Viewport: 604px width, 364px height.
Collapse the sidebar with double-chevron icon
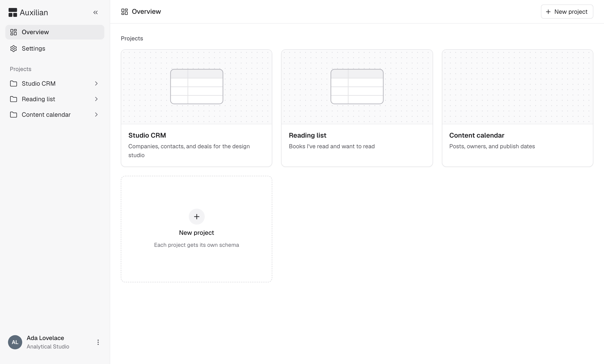[95, 12]
